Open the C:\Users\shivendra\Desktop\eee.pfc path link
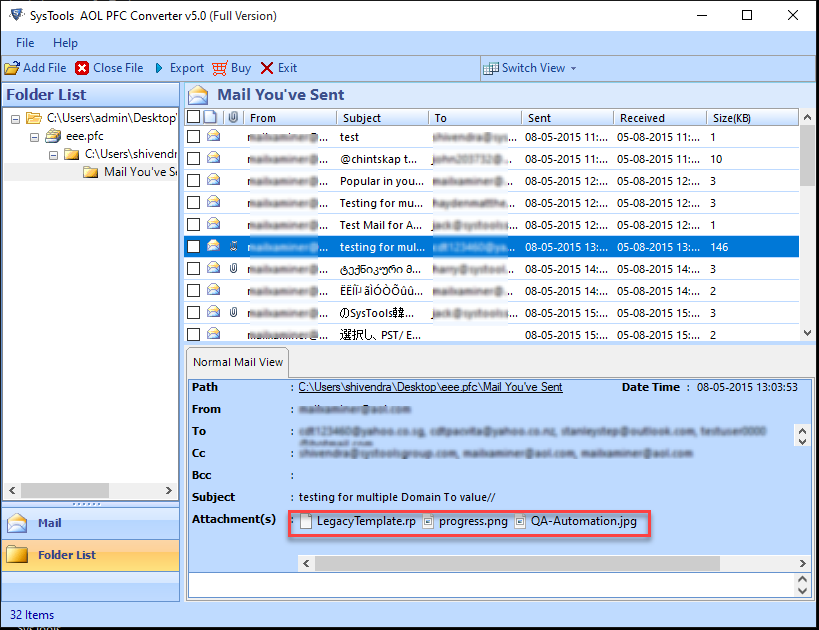This screenshot has height=630, width=819. point(430,387)
